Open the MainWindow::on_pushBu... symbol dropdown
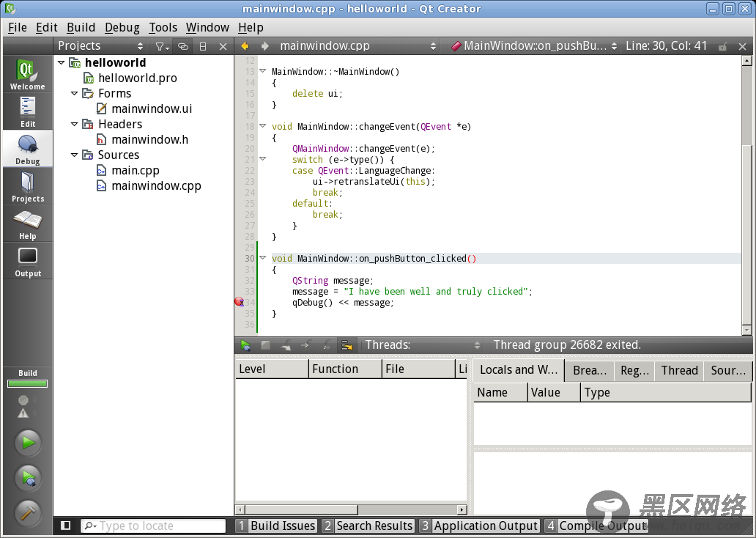The width and height of the screenshot is (756, 538). tap(534, 46)
